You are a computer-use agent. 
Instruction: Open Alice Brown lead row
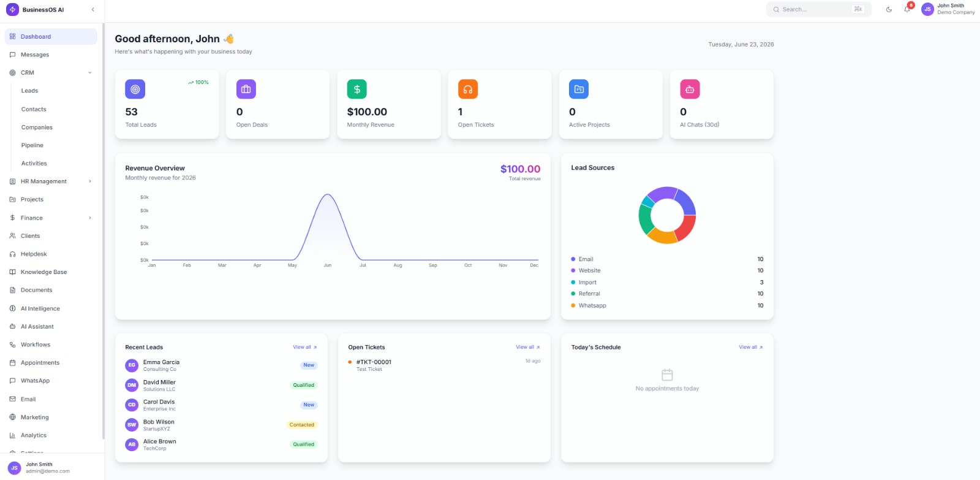point(221,444)
